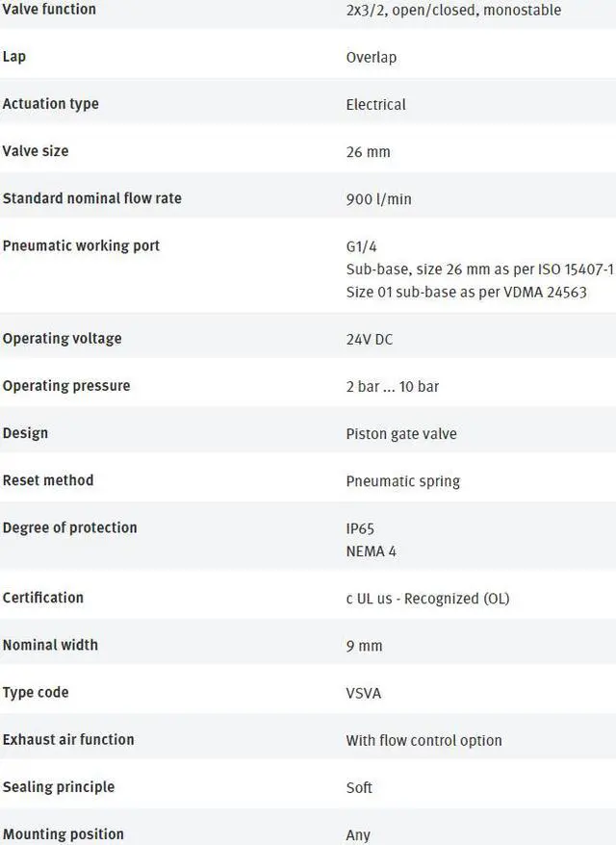Viewport: 616px width, 845px height.
Task: Select the ISO 15407-1 sub-base line
Action: pos(479,269)
